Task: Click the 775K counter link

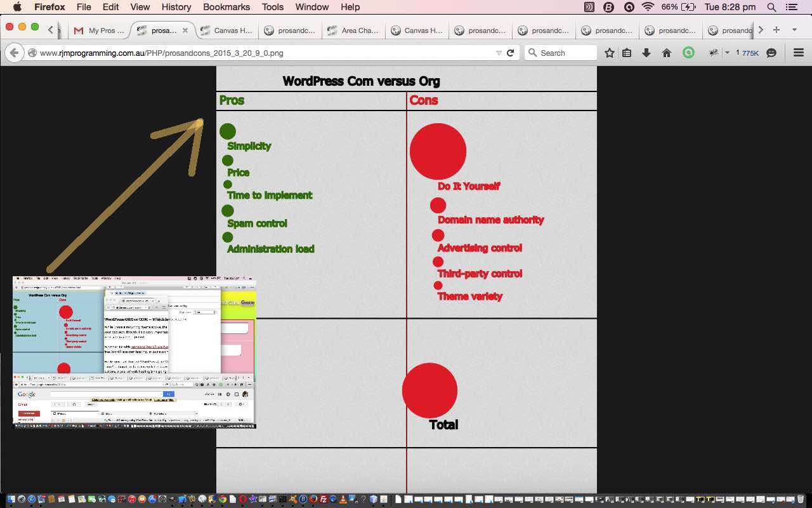Action: click(750, 53)
